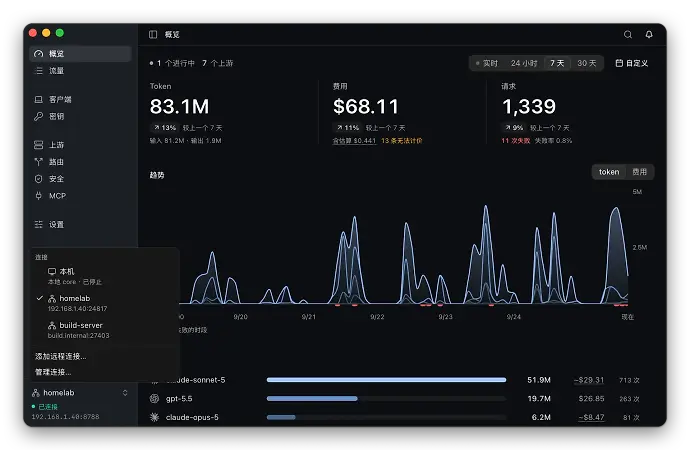Open the MCP plug icon

point(39,196)
